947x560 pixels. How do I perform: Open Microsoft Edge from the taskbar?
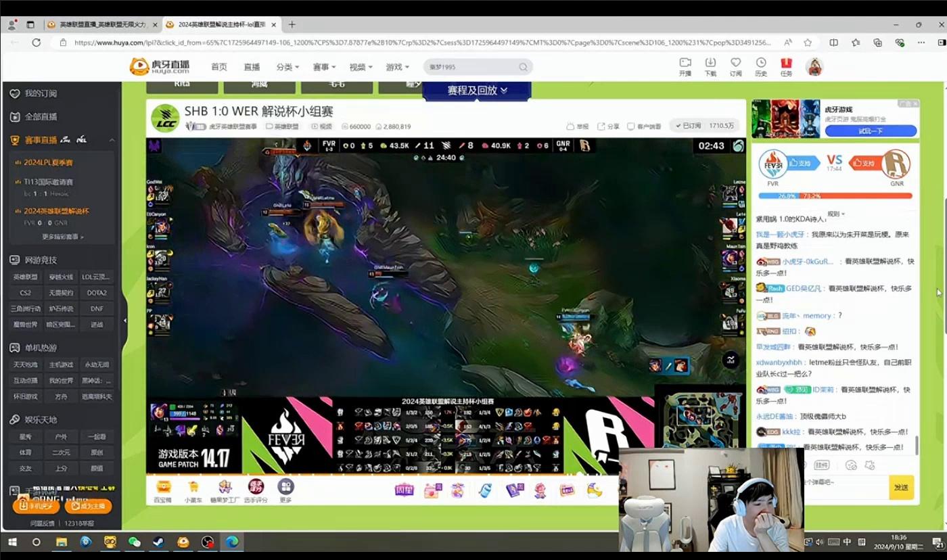232,542
